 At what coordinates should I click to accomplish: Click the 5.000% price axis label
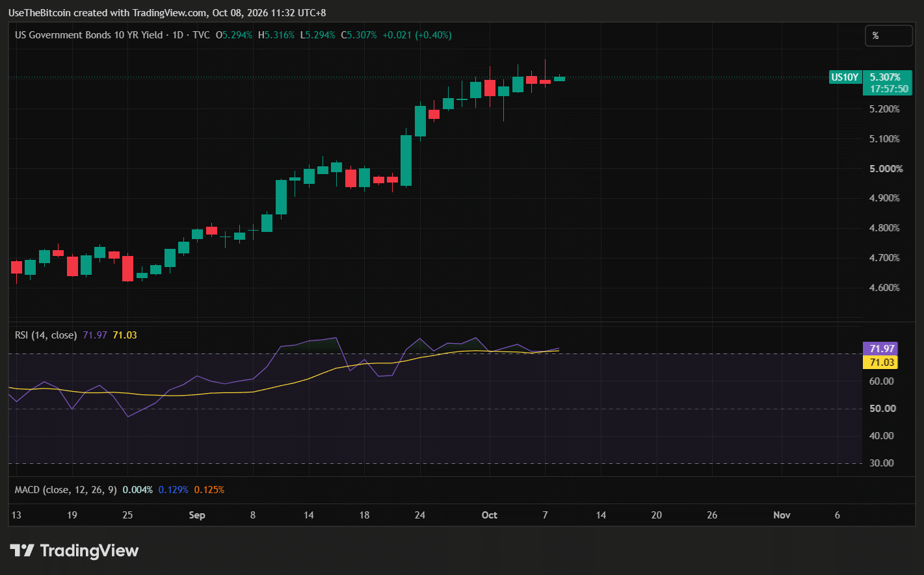[x=886, y=169]
